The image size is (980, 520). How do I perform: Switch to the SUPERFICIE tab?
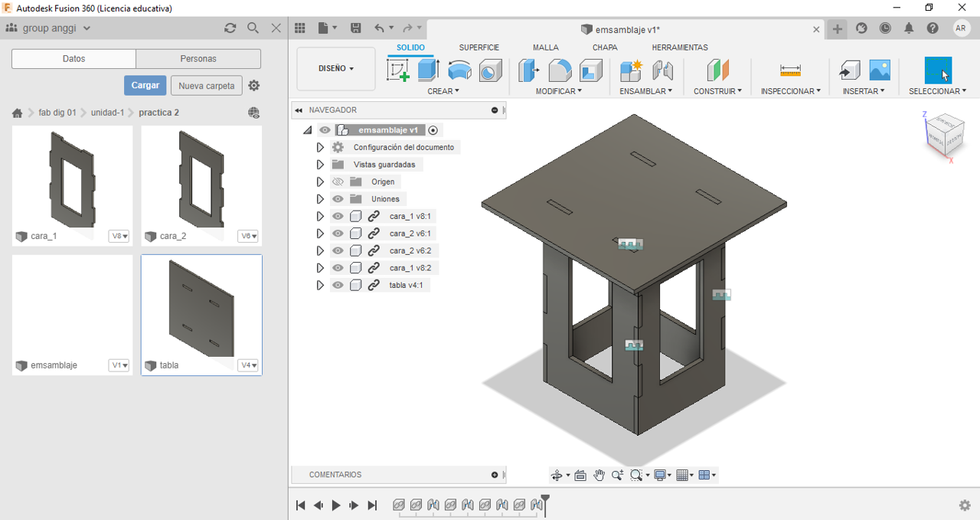[x=479, y=47]
